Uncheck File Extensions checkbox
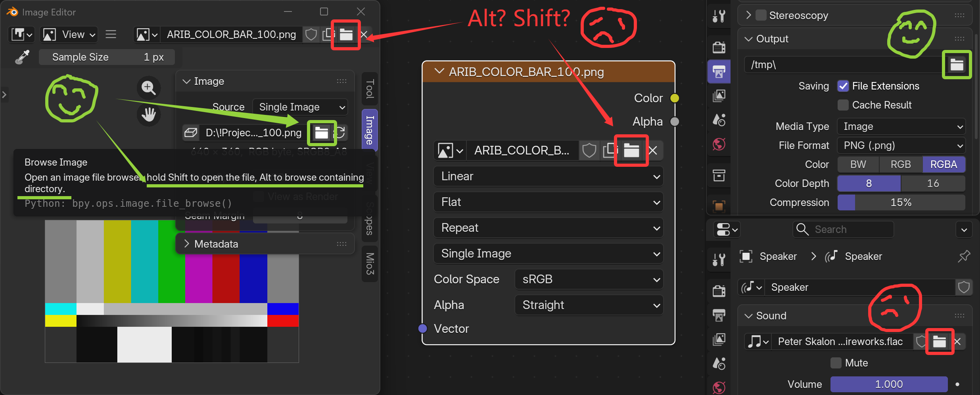 pos(843,86)
